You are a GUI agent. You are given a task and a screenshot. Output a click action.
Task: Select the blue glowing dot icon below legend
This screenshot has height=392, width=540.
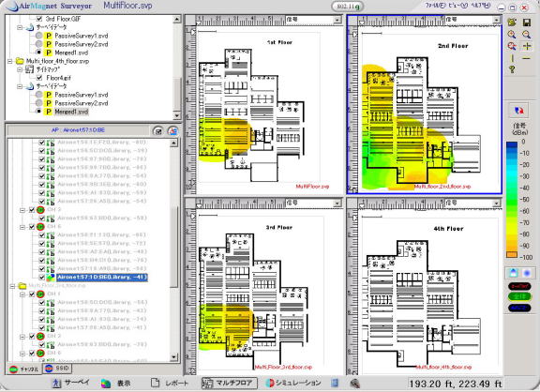[527, 273]
